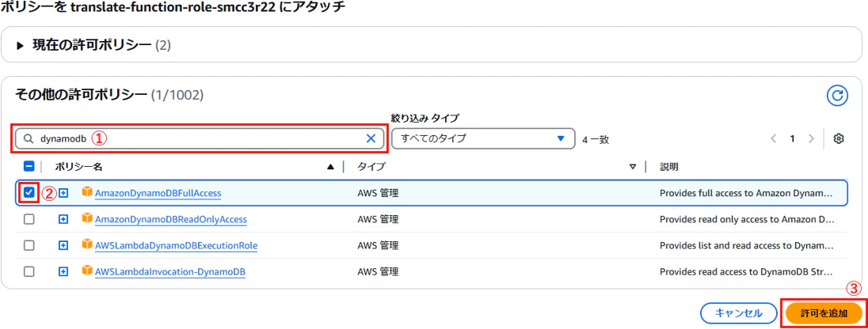Uncheck the AmazonDynamoDBFullAccess checkbox
868x329 pixels.
point(29,193)
